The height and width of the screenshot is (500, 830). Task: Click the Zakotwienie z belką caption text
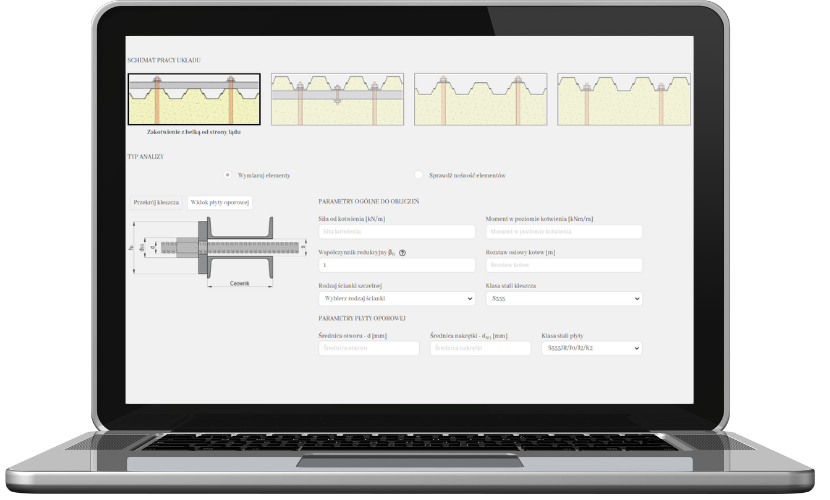194,131
